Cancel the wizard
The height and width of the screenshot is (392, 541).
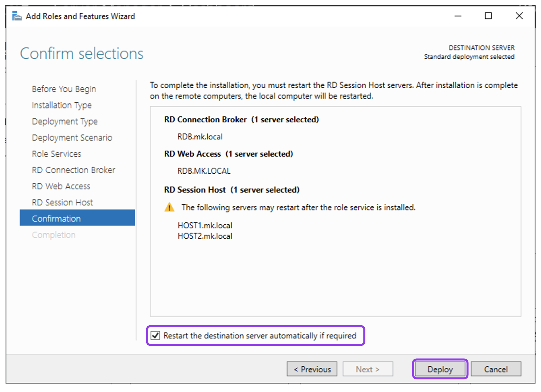496,369
